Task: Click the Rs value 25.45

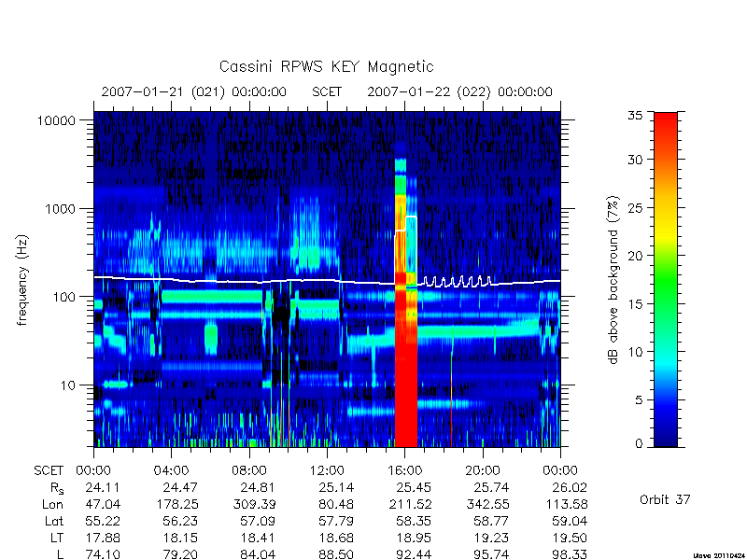Action: tap(414, 487)
